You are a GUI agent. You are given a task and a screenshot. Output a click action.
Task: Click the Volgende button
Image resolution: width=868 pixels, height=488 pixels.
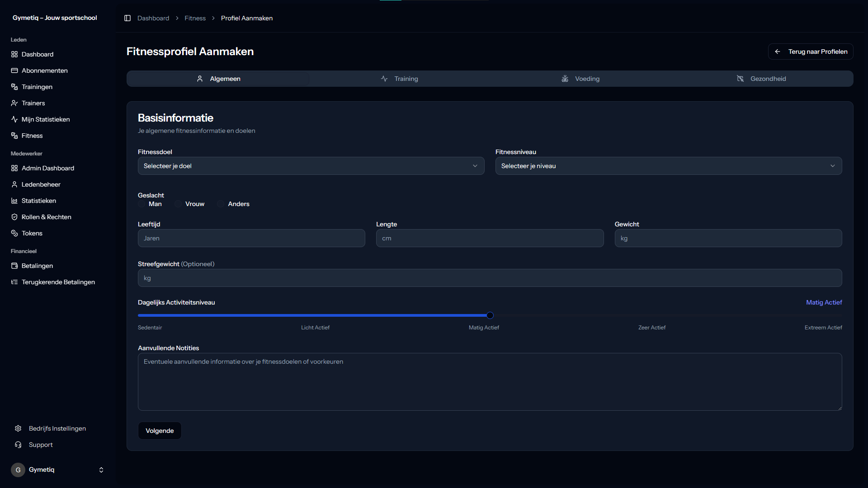point(160,431)
